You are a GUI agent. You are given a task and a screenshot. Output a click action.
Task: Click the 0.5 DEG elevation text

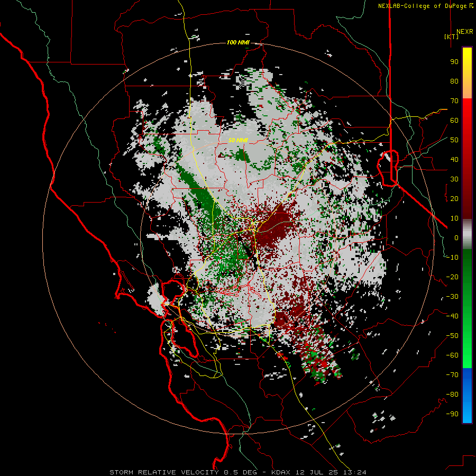click(x=241, y=472)
